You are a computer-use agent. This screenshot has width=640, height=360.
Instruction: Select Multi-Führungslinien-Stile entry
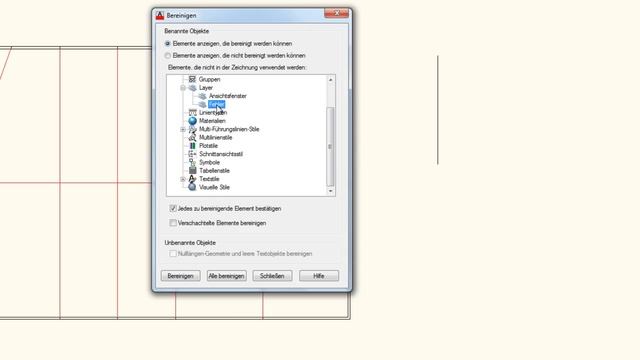tap(229, 129)
